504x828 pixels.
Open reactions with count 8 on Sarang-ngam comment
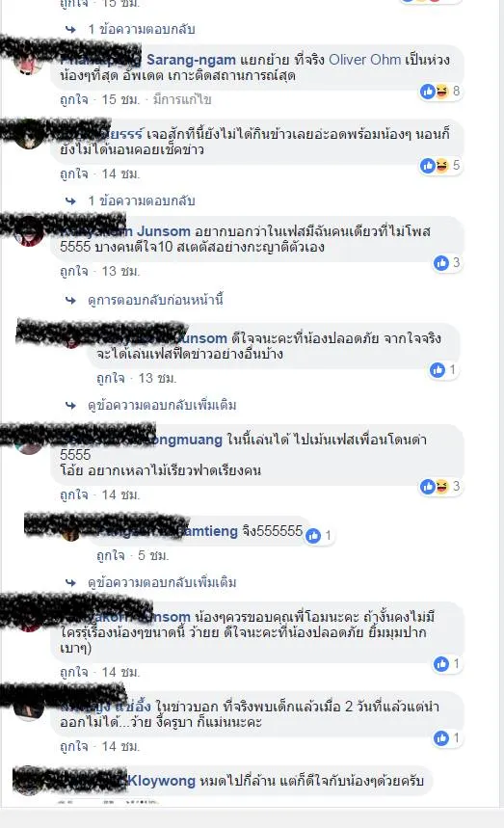(x=440, y=92)
